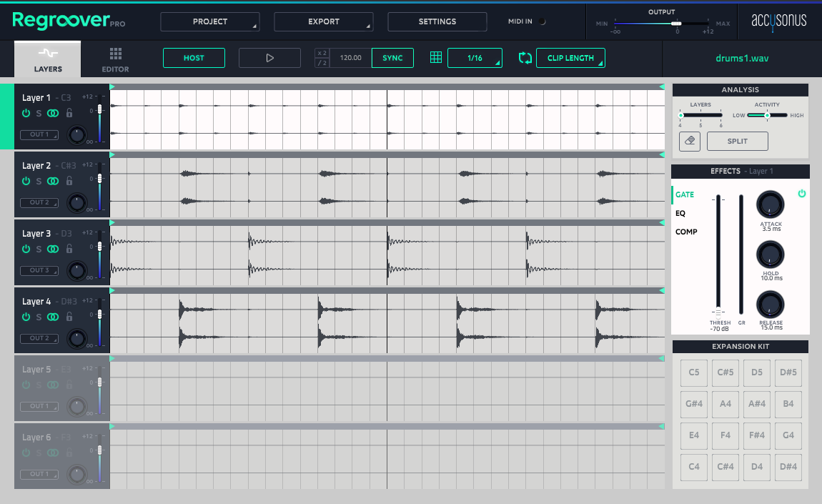Click the ATTACK knob in the Gate effect
Viewport: 822px width, 504px height.
tap(770, 204)
